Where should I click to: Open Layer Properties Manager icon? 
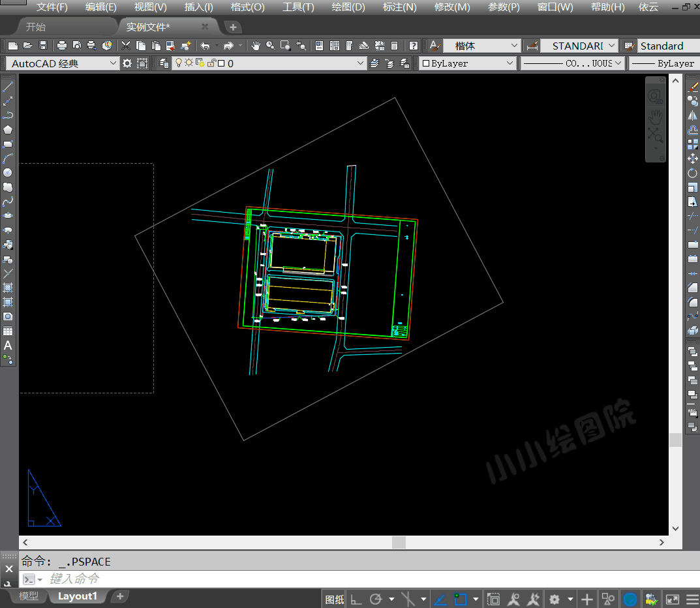pos(164,63)
